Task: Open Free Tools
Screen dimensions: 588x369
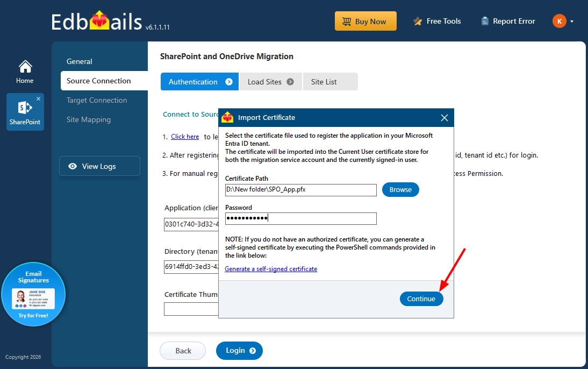Action: point(438,22)
